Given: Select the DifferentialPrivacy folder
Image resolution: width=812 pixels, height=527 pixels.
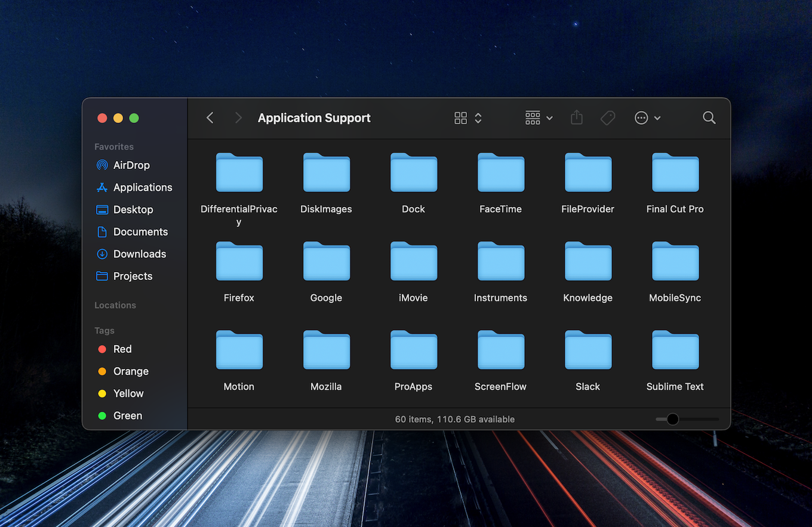Looking at the screenshot, I should 239,173.
